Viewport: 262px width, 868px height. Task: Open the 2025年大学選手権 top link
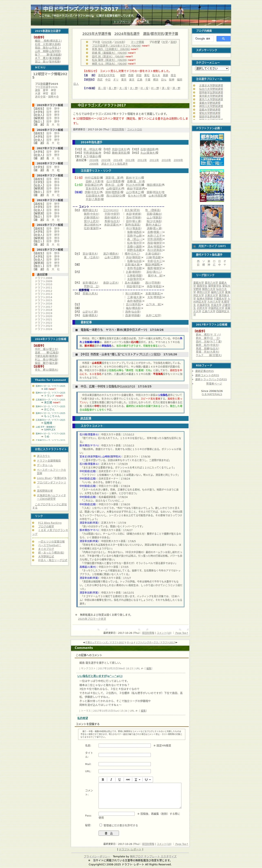[97, 34]
